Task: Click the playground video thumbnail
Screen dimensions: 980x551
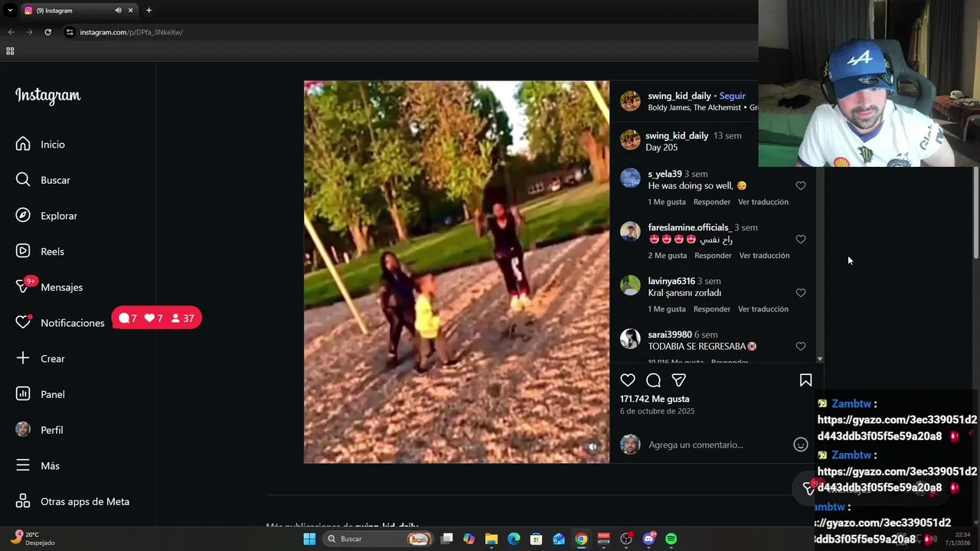Action: (x=456, y=272)
